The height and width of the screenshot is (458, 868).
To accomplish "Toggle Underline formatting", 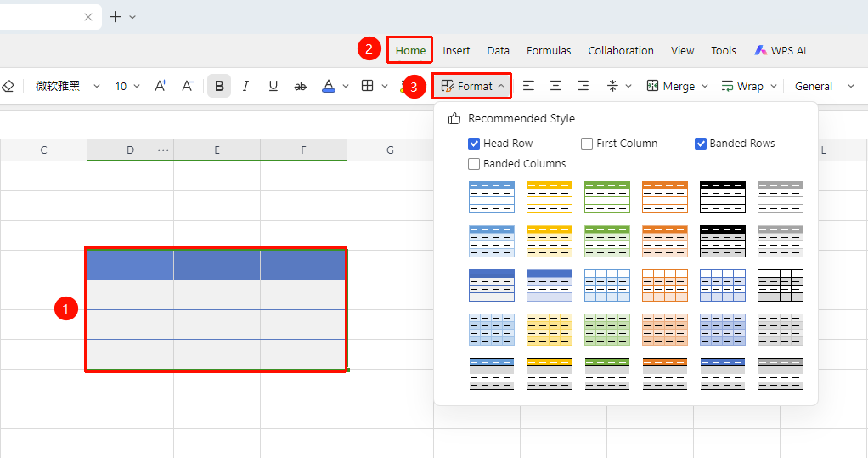I will 273,86.
